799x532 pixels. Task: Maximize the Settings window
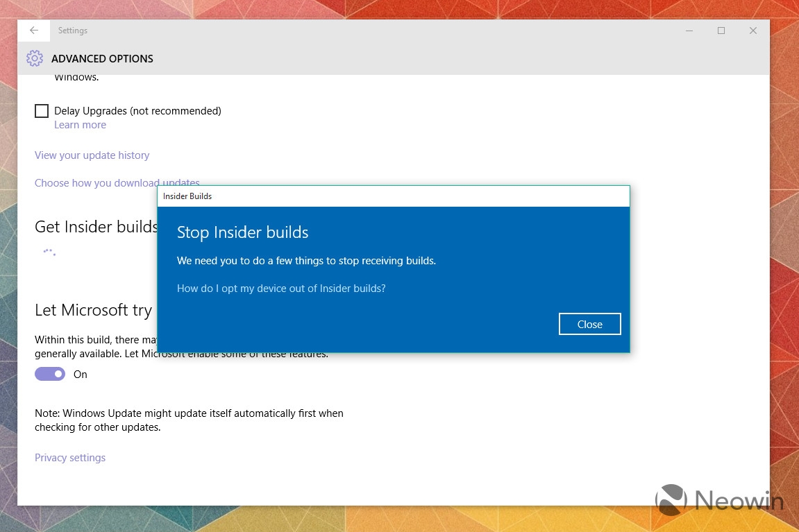coord(721,31)
